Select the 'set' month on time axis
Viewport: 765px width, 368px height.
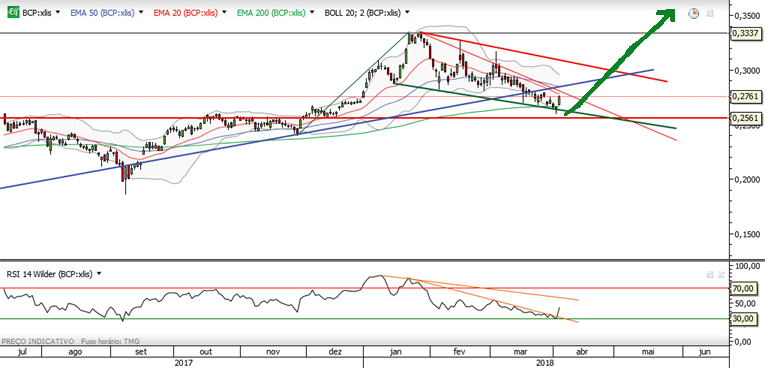[x=141, y=351]
